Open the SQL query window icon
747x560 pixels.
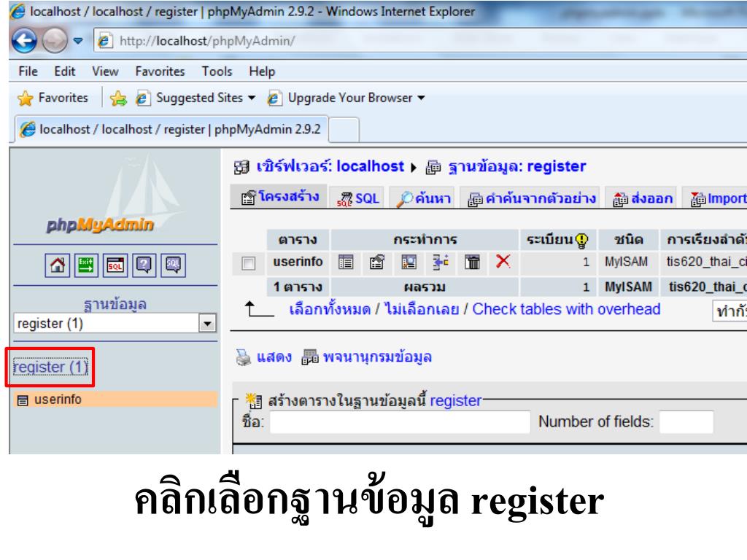point(115,265)
